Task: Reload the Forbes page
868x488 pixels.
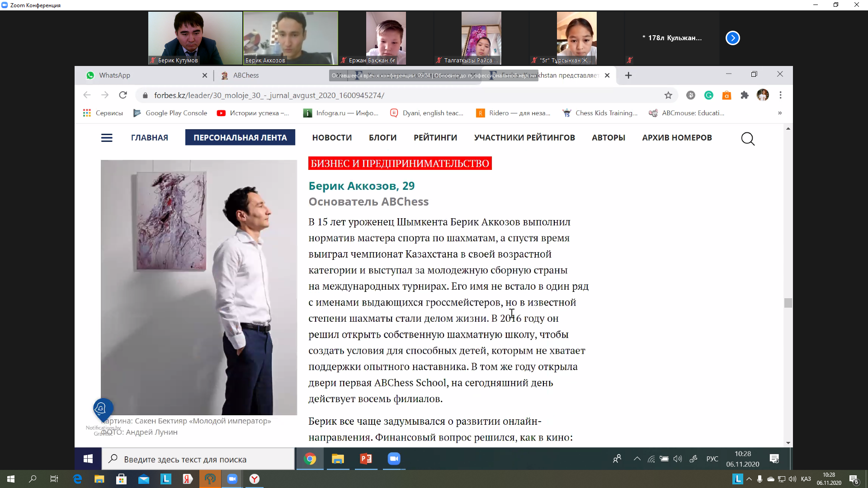Action: click(123, 95)
